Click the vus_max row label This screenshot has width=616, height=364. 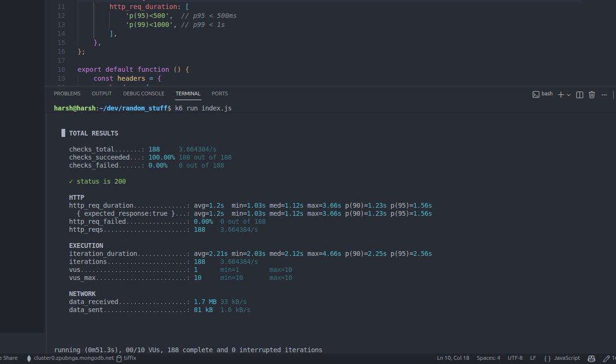point(83,278)
